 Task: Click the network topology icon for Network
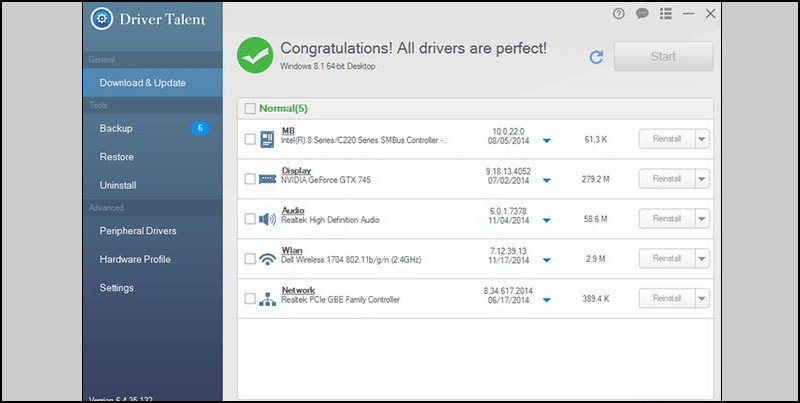coord(267,299)
